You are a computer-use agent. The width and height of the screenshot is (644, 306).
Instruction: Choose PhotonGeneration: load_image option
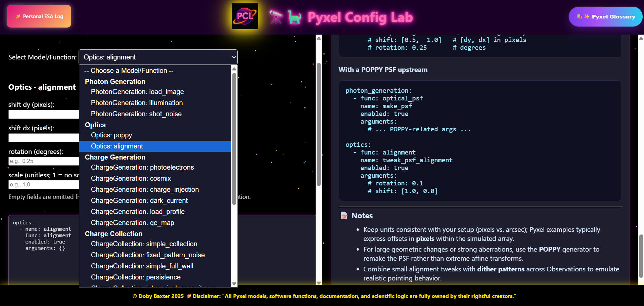coord(137,92)
